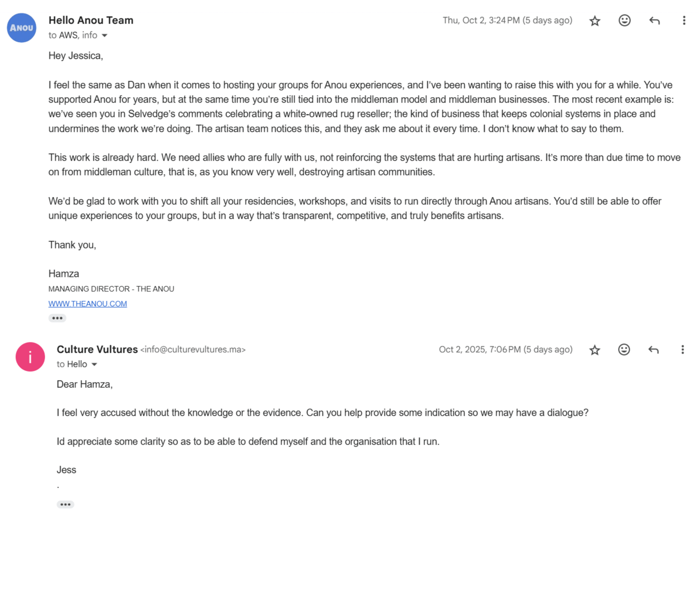Open more options for Hamza's email

tap(684, 21)
